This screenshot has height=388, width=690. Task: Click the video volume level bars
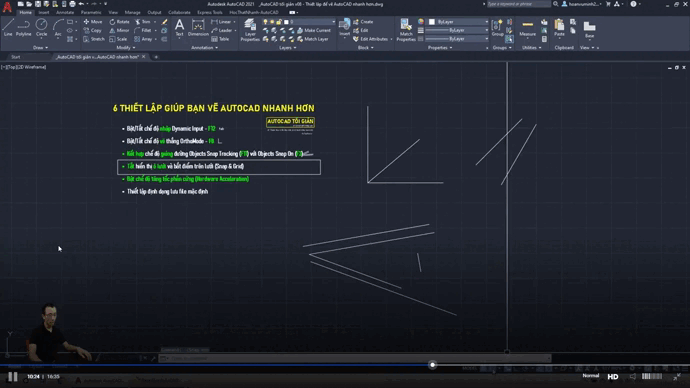pyautogui.click(x=652, y=377)
